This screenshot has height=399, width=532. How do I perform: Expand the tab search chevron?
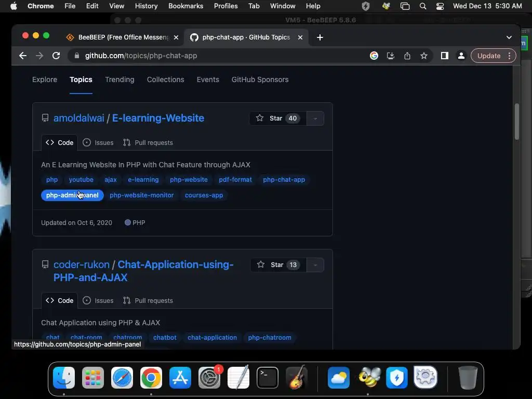pyautogui.click(x=509, y=37)
